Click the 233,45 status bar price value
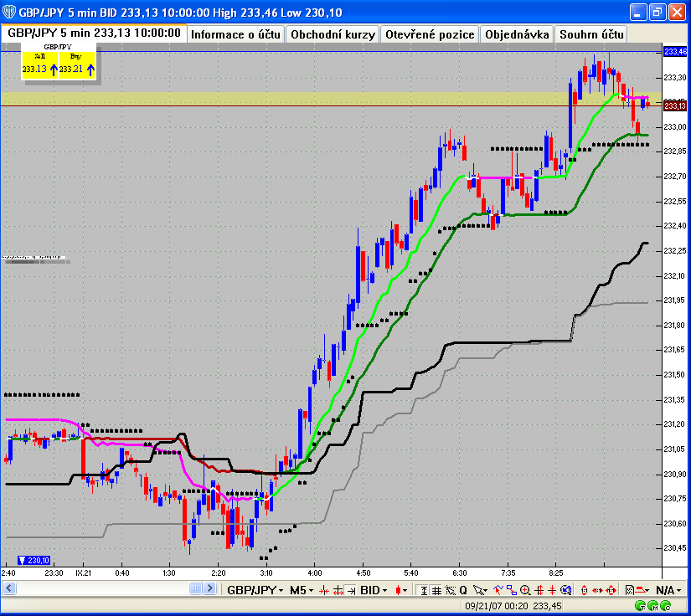Image resolution: width=691 pixels, height=616 pixels. coord(547,606)
